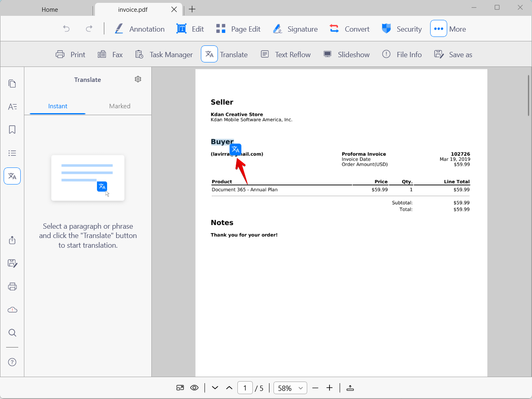Screen dimensions: 532x399
Task: Click the share icon in sidebar
Action: 12,240
